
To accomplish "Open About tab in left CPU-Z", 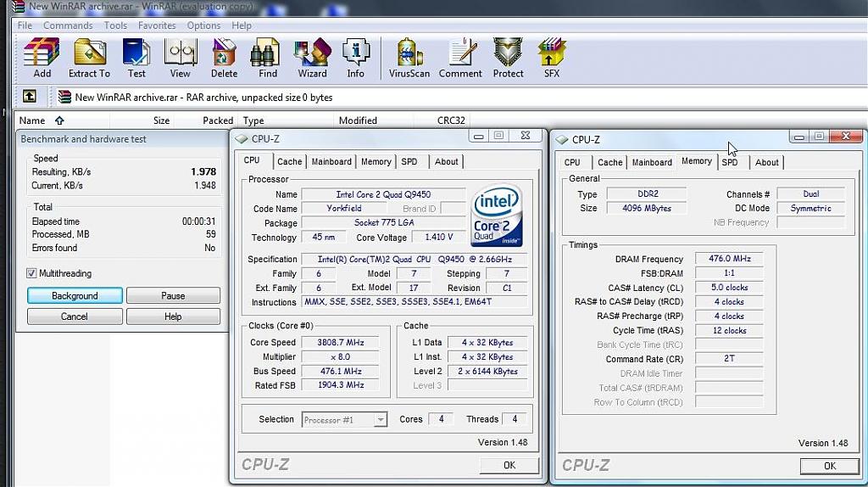I will coord(446,162).
